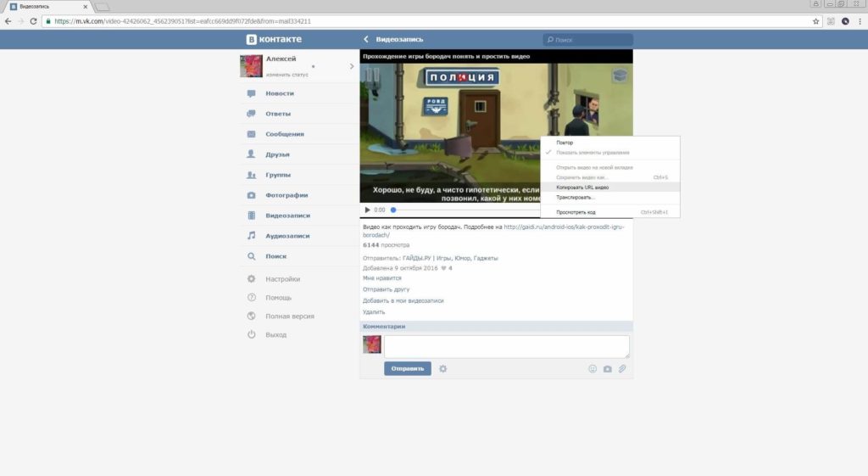Open sender ГАЙДЫ.РУ link
The width and height of the screenshot is (868, 476).
click(450, 258)
